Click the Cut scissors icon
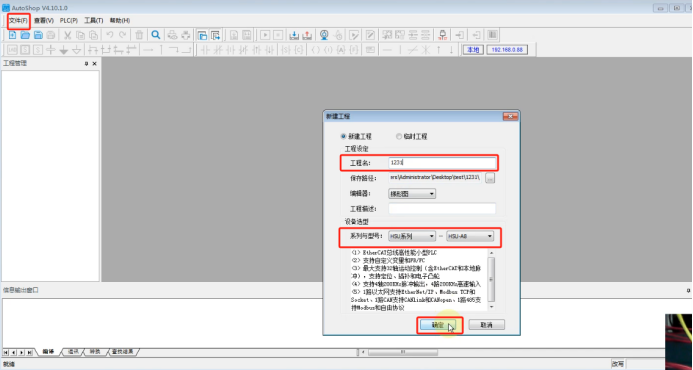The width and height of the screenshot is (693, 370). (x=68, y=35)
